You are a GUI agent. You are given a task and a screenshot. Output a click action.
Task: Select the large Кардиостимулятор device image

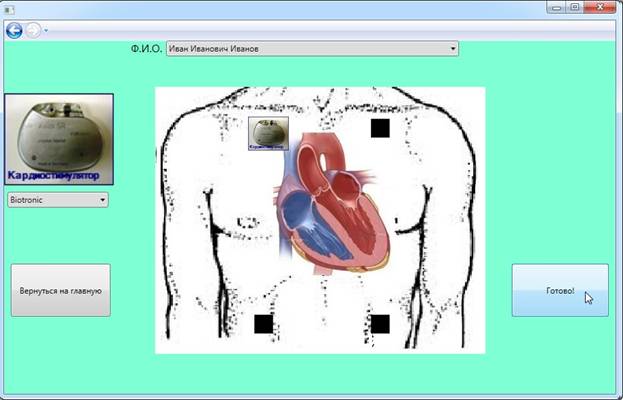point(59,132)
